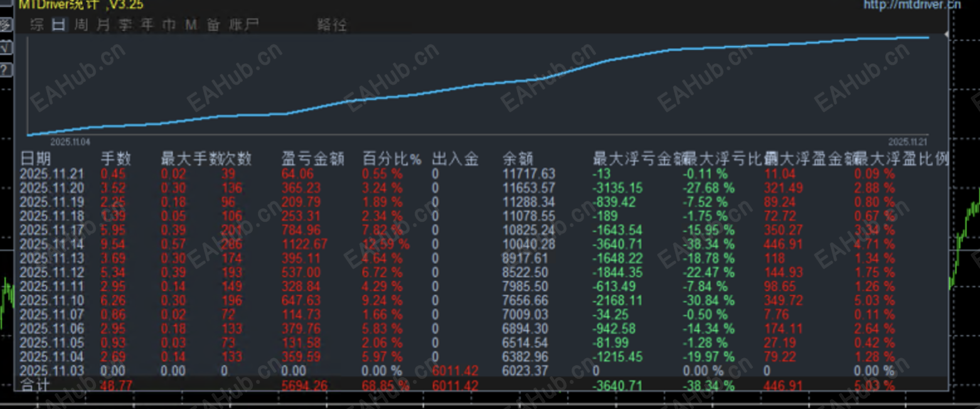The image size is (980, 409).
Task: Click the 路径 path button
Action: [333, 26]
